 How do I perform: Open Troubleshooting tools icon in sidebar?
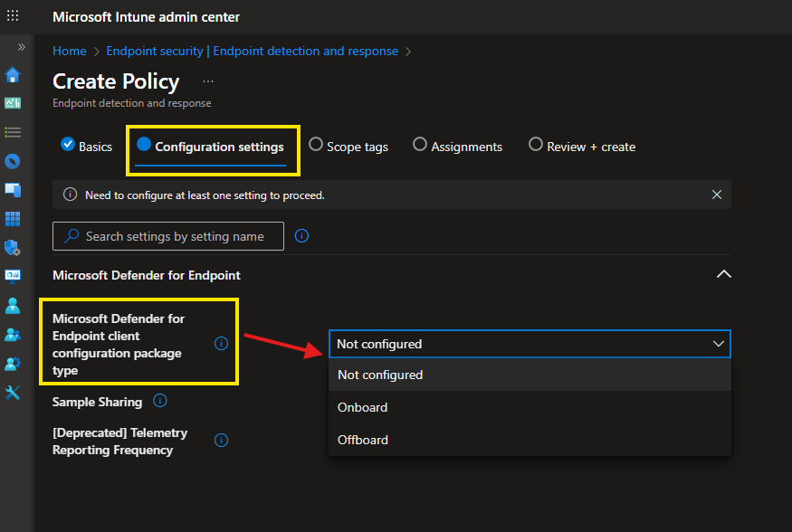(x=13, y=392)
